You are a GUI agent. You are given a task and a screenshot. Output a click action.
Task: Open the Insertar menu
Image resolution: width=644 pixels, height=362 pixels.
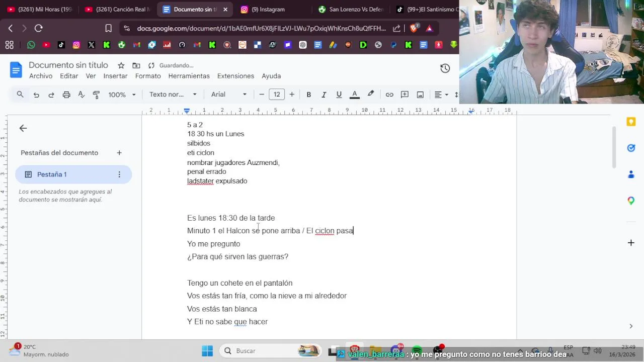click(x=115, y=76)
